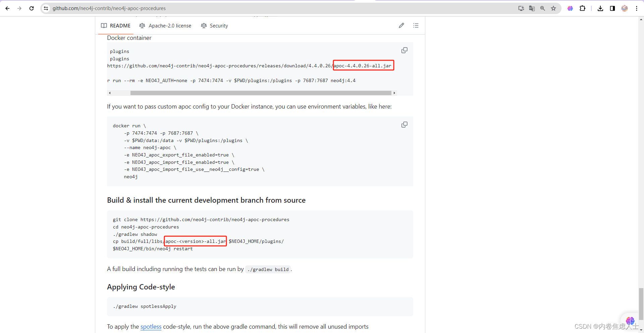This screenshot has height=333, width=644.
Task: Install page as app icon
Action: pyautogui.click(x=521, y=8)
